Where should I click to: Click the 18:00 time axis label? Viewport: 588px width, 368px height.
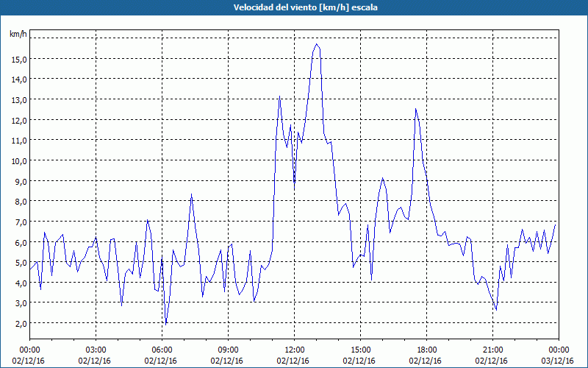427,350
